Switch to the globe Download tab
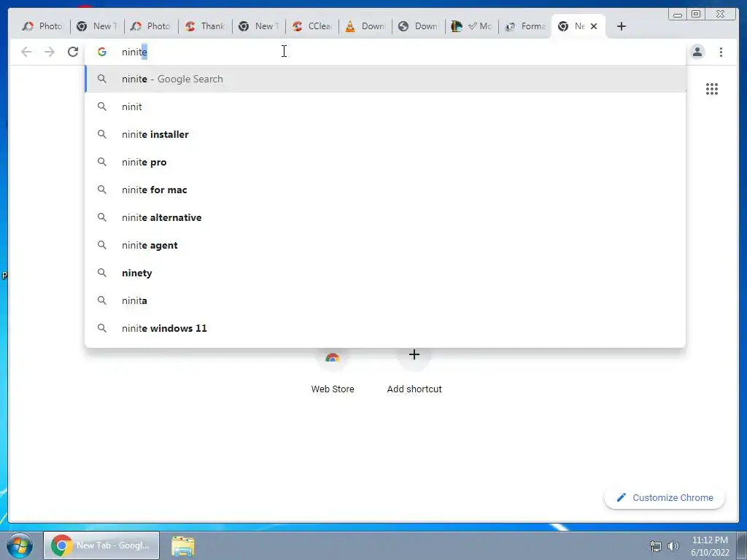The height and width of the screenshot is (560, 747). [x=419, y=26]
